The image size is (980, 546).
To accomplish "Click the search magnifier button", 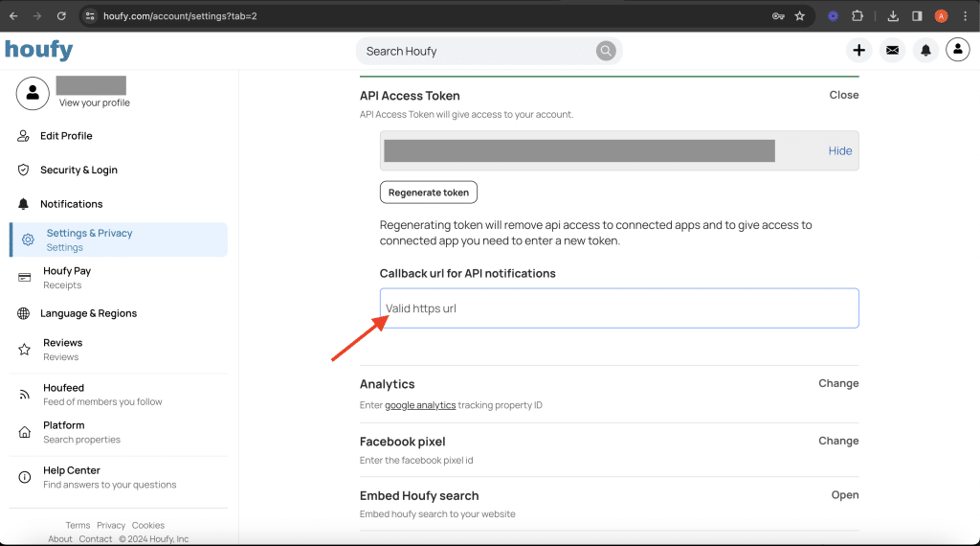I will pyautogui.click(x=606, y=51).
